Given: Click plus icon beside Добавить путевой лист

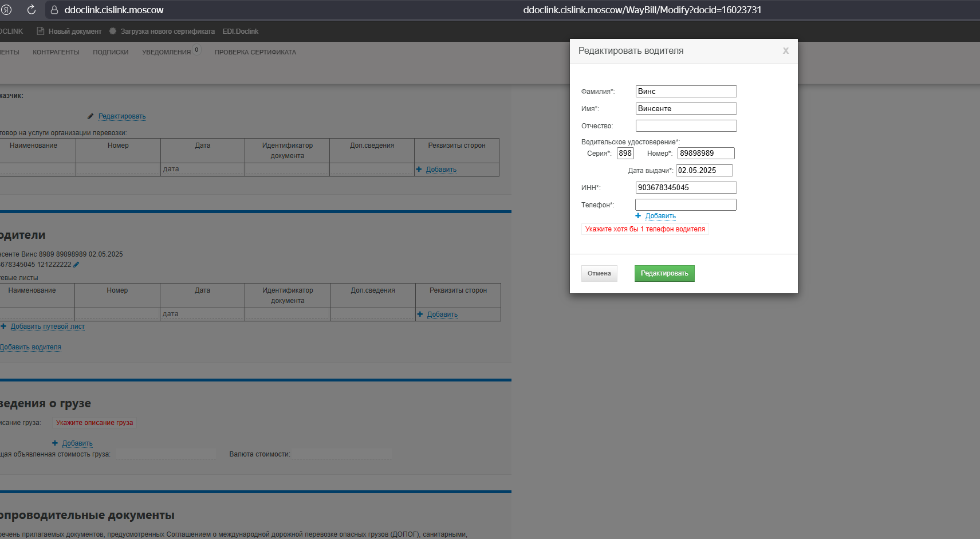Looking at the screenshot, I should tap(3, 326).
